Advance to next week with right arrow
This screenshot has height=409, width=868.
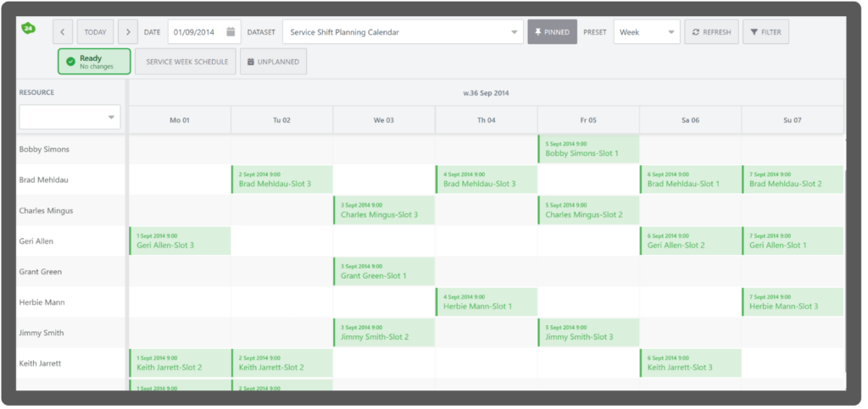pos(128,32)
